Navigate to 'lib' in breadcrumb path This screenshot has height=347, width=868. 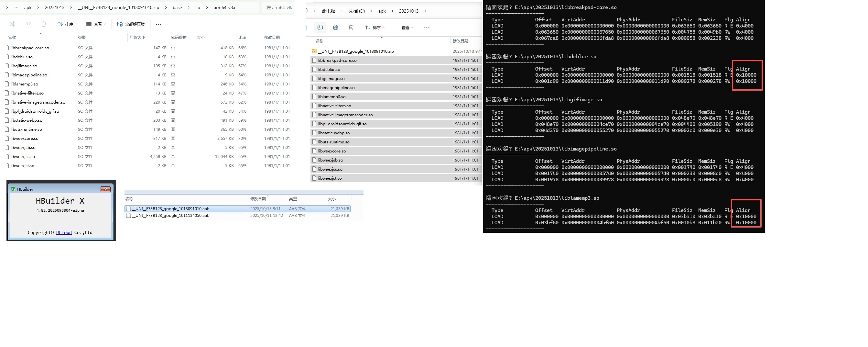click(x=198, y=7)
